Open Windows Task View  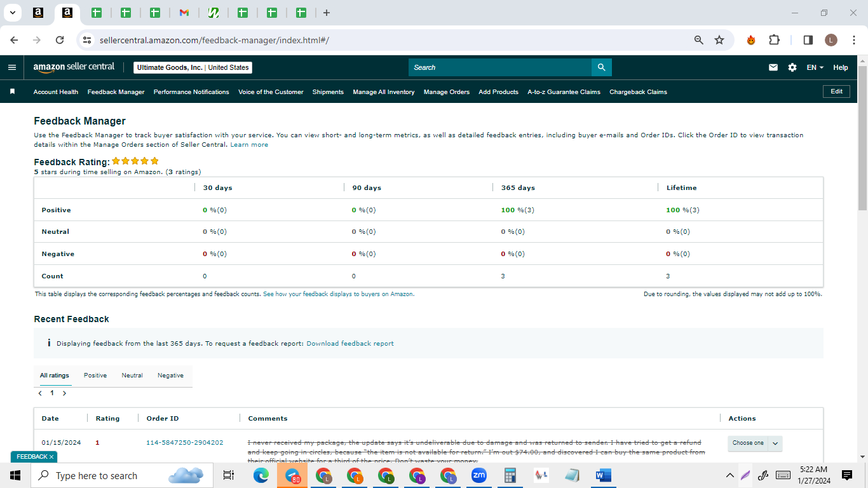click(229, 475)
